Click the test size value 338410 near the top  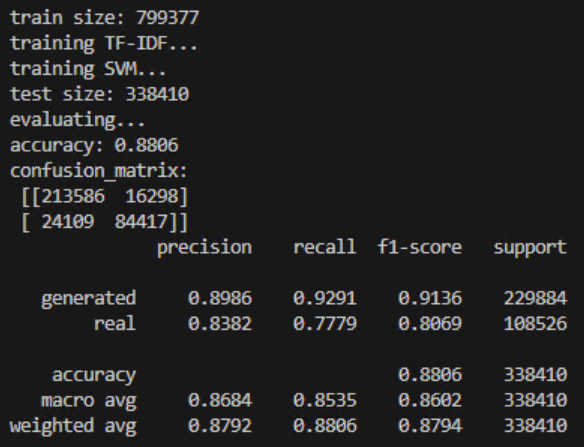point(157,94)
